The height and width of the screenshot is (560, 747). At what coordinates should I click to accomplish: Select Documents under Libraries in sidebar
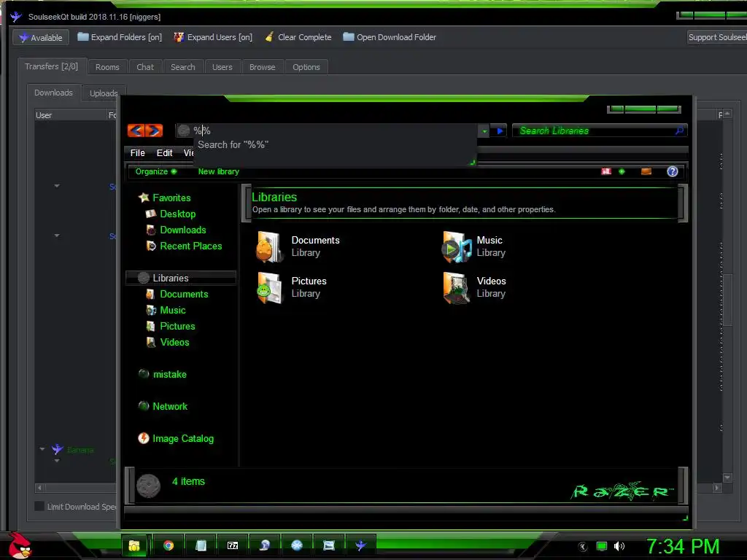(x=184, y=294)
